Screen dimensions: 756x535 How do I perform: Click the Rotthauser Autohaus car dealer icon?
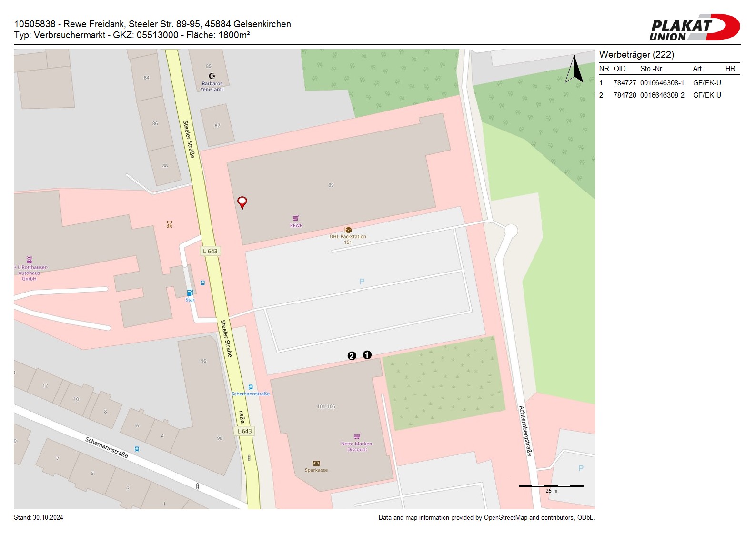tap(30, 260)
